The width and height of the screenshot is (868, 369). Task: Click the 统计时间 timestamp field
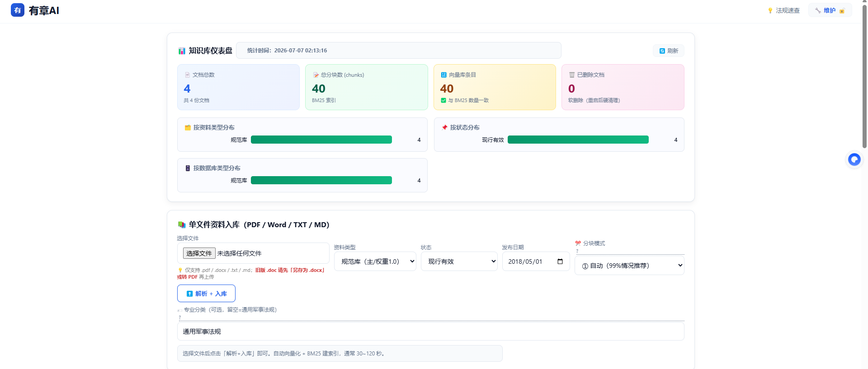pyautogui.click(x=398, y=51)
